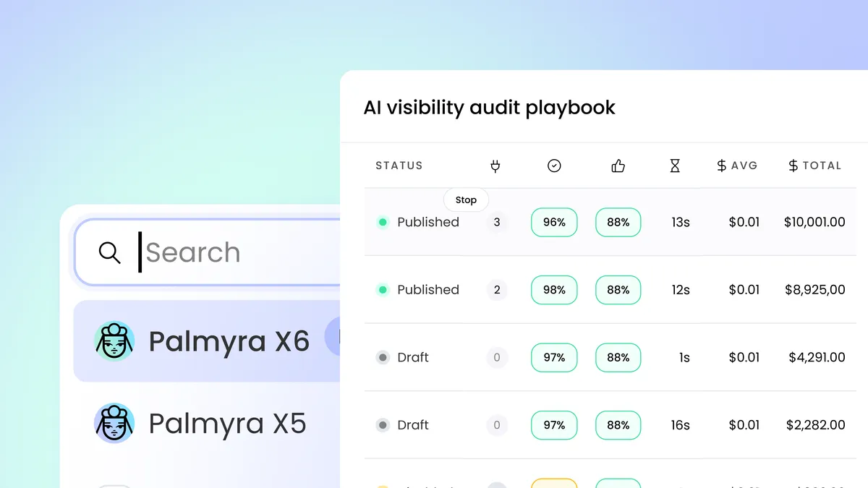The image size is (868, 488).
Task: Click the Stop button
Action: [466, 200]
